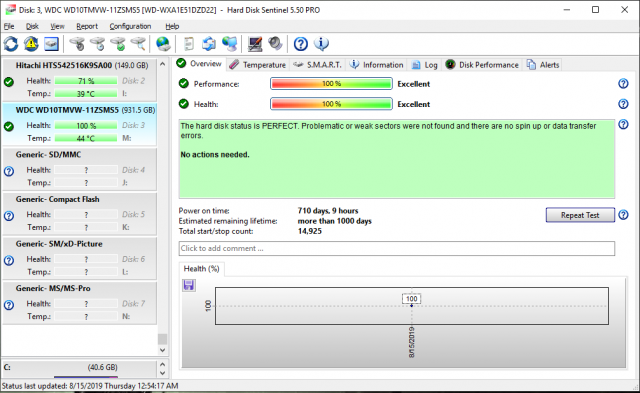640x393 pixels.
Task: Click the 44 °C temperature bar of WDC disk
Action: pos(86,138)
